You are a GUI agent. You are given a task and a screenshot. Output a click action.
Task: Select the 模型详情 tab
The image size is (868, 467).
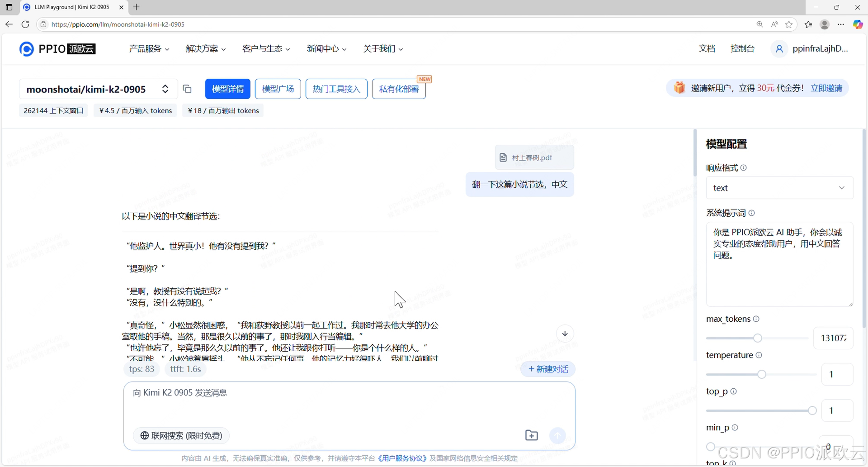(x=228, y=89)
